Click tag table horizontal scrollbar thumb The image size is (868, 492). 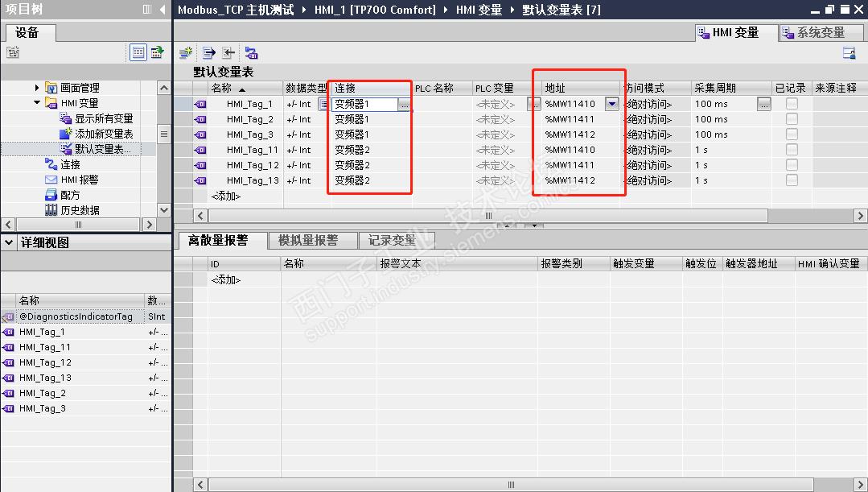click(488, 216)
